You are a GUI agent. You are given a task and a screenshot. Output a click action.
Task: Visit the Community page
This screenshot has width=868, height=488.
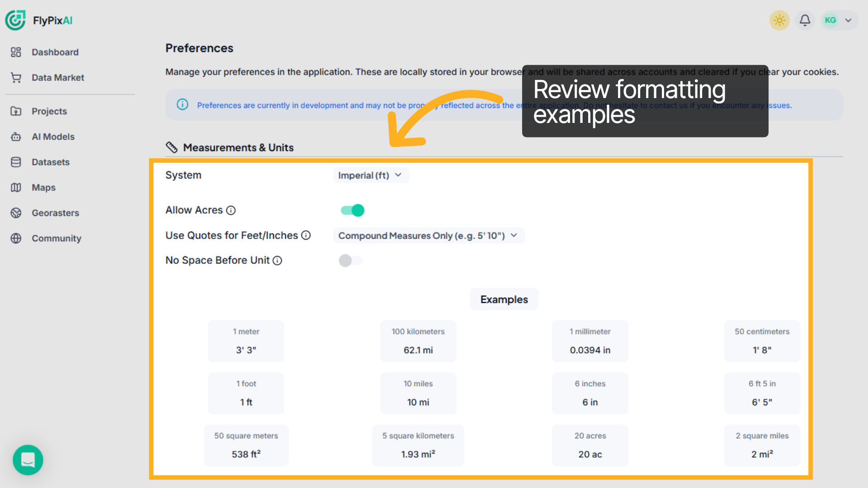point(57,238)
